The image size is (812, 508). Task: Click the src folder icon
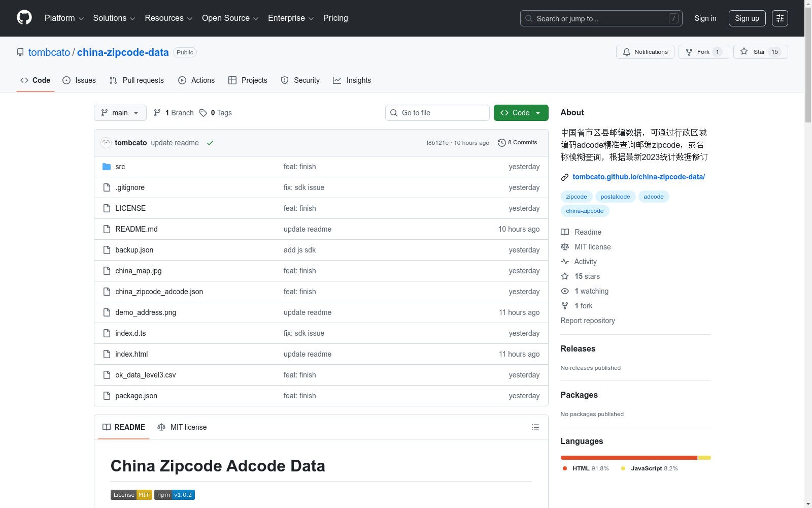(x=107, y=167)
